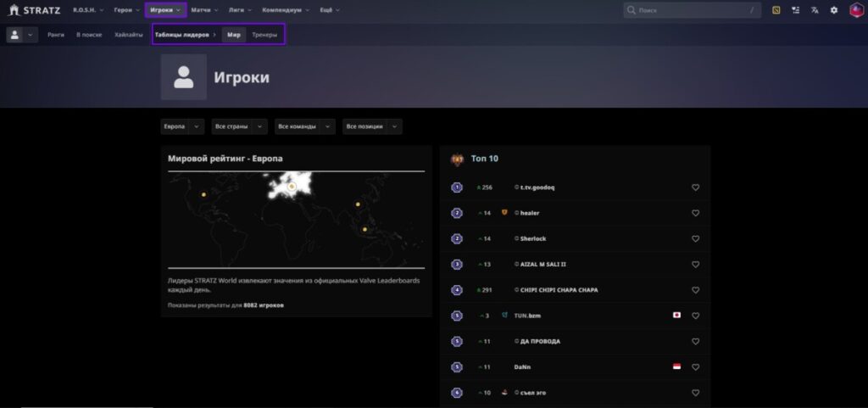868x408 pixels.
Task: Click the large Игроки page avatar icon
Action: coord(184,77)
